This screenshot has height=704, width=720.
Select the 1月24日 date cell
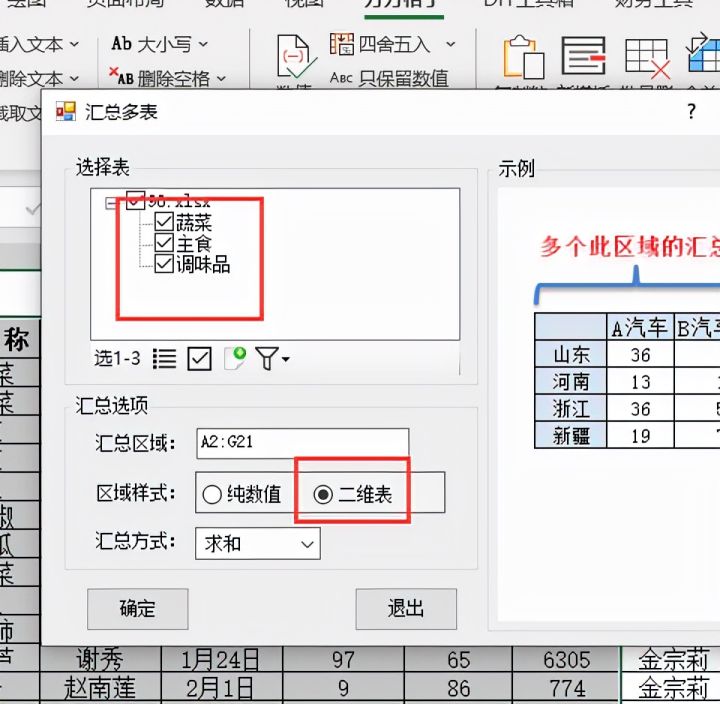coord(222,660)
